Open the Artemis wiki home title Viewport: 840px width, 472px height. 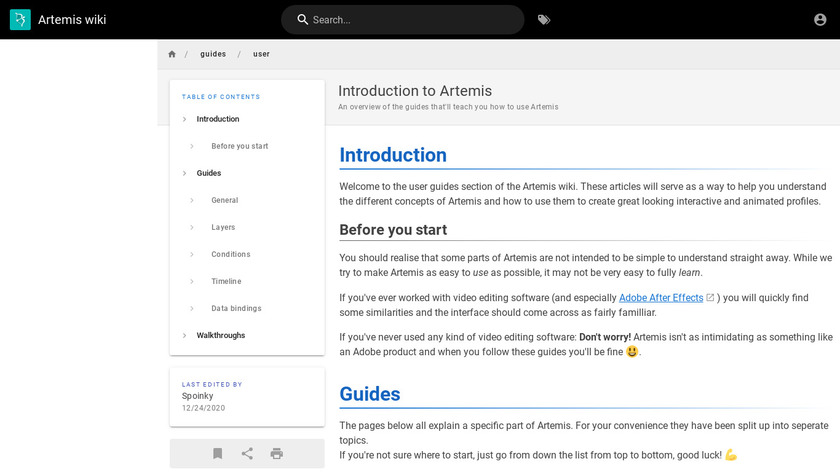coord(72,20)
